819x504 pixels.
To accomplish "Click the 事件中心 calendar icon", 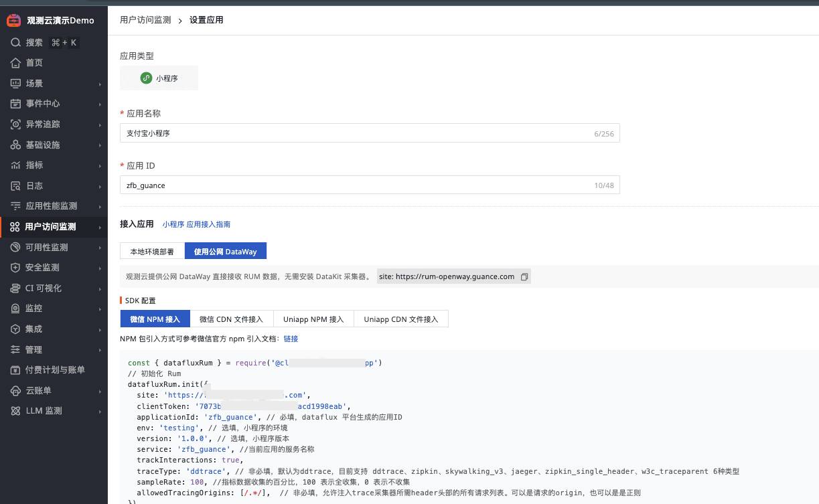I will [15, 104].
